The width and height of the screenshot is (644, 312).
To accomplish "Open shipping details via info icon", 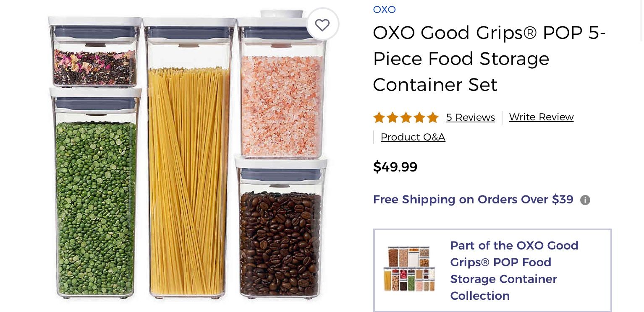I will click(585, 200).
